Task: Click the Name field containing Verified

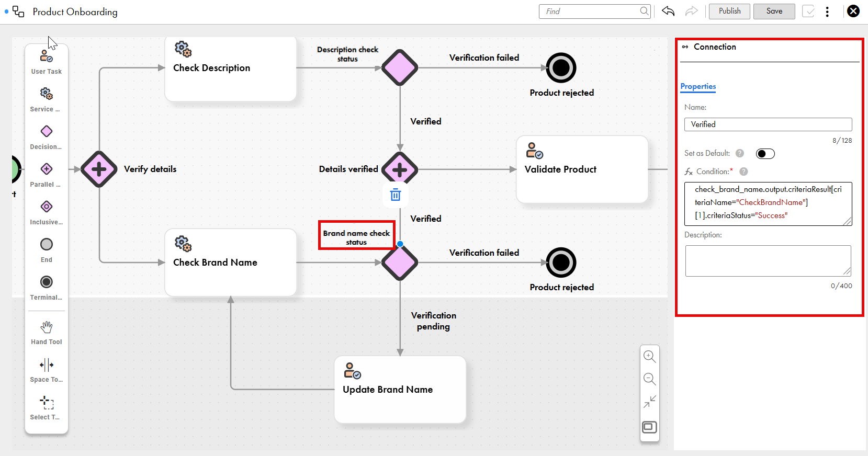Action: (x=768, y=124)
